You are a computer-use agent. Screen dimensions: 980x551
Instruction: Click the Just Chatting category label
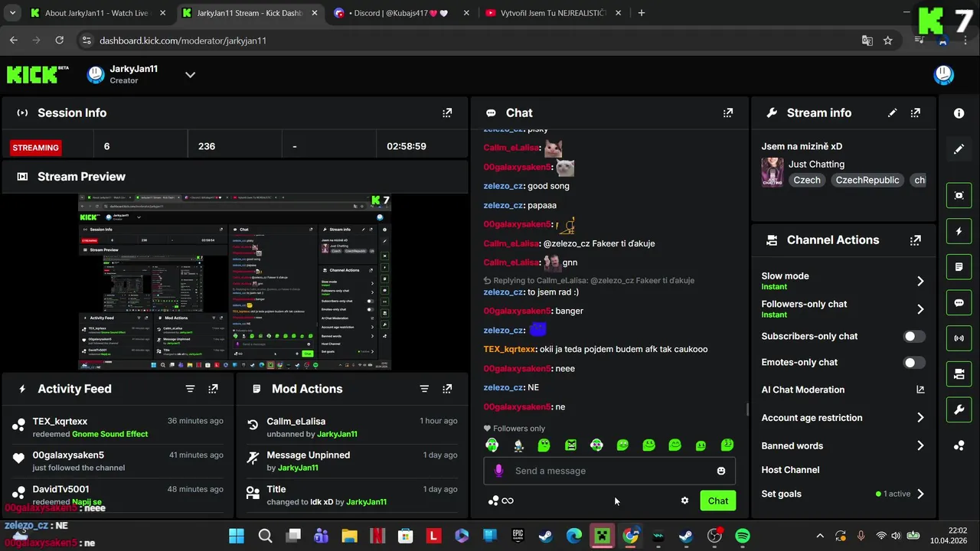[816, 164]
